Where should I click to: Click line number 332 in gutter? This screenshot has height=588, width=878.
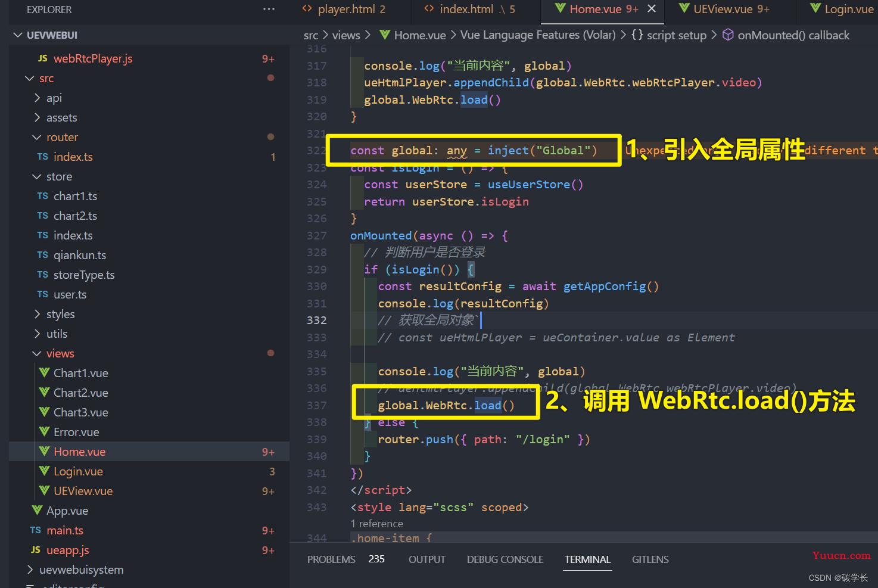click(317, 321)
